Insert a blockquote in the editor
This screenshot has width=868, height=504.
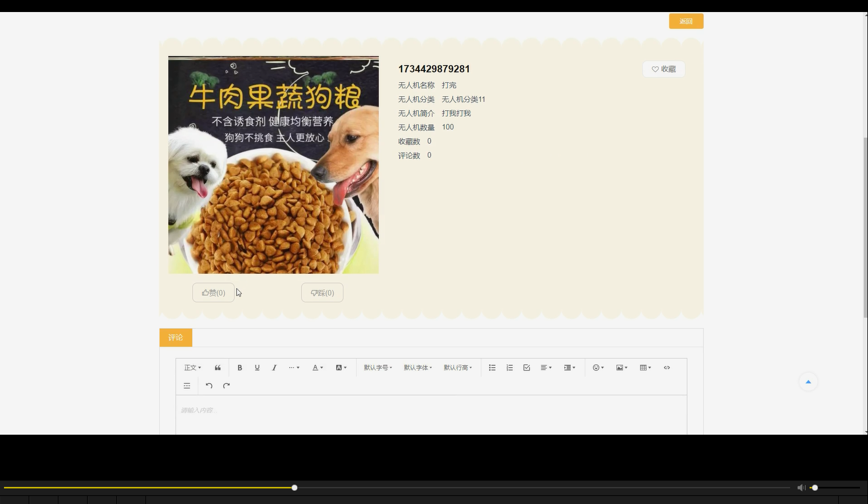(x=218, y=367)
